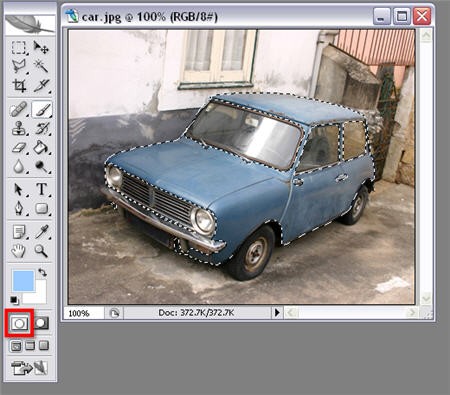Open the light blue foreground color picker

[x=23, y=281]
